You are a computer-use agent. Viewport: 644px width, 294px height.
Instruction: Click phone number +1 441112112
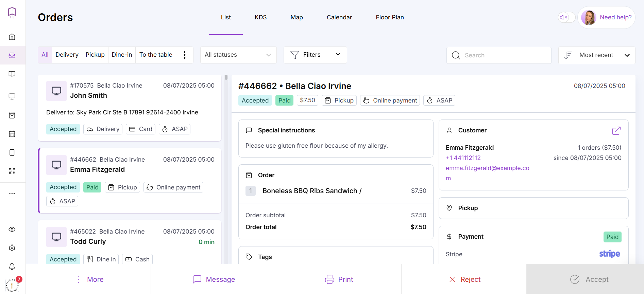click(x=463, y=158)
